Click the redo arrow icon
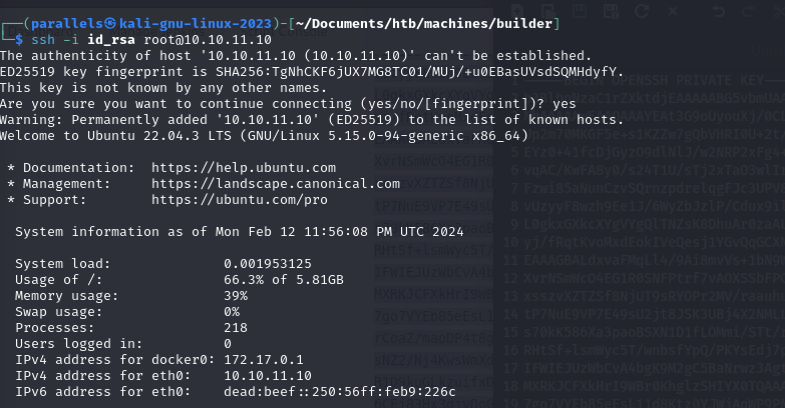Screen dimensions: 785x408 coord(748,11)
